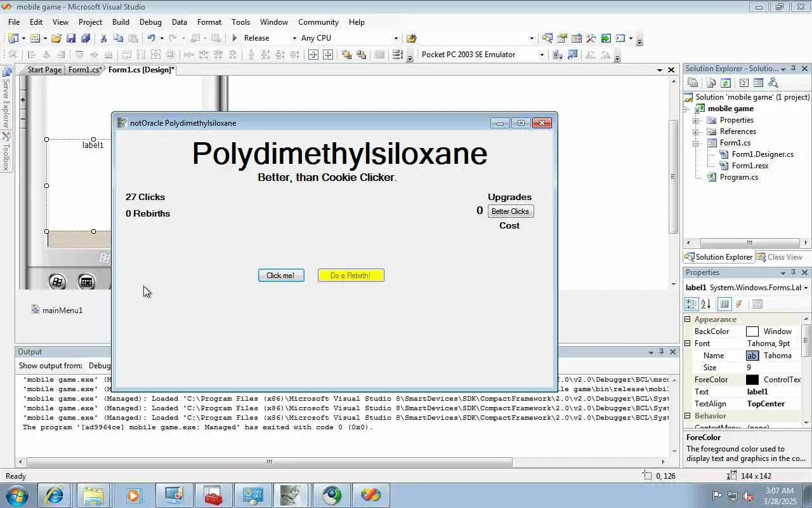
Task: Click the Copy toolbar icon
Action: click(x=118, y=38)
